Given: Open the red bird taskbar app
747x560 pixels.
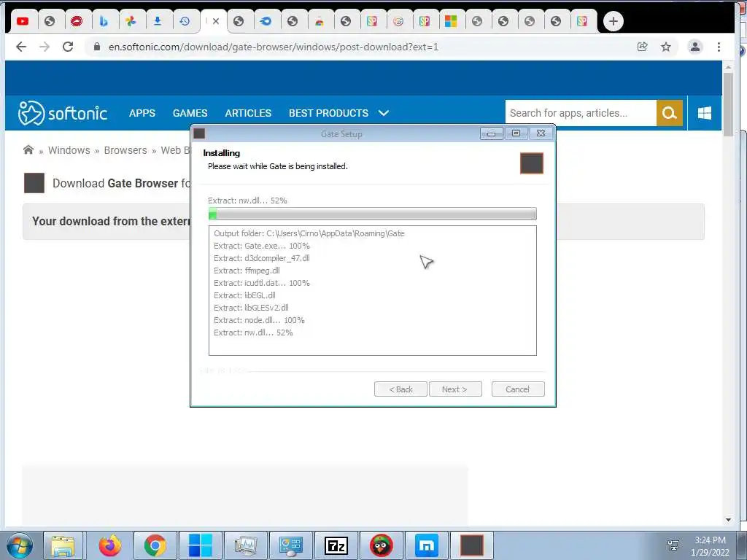Looking at the screenshot, I should coord(381,545).
